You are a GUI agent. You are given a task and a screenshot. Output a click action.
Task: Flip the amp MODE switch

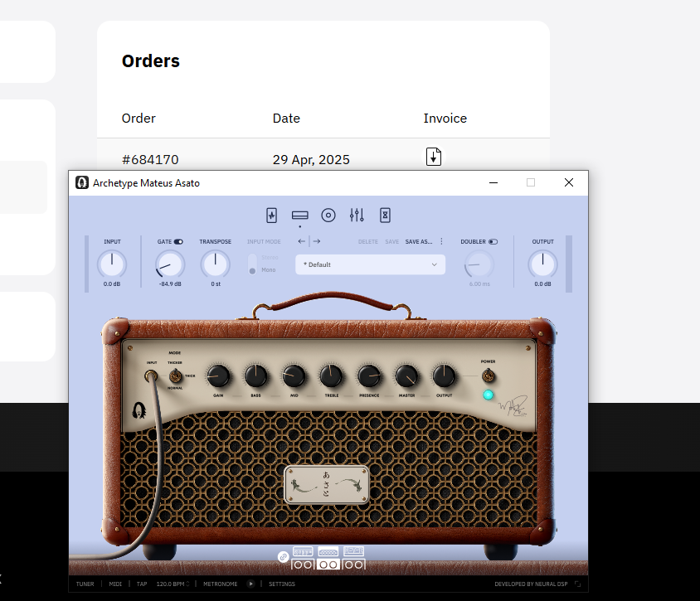(x=176, y=376)
